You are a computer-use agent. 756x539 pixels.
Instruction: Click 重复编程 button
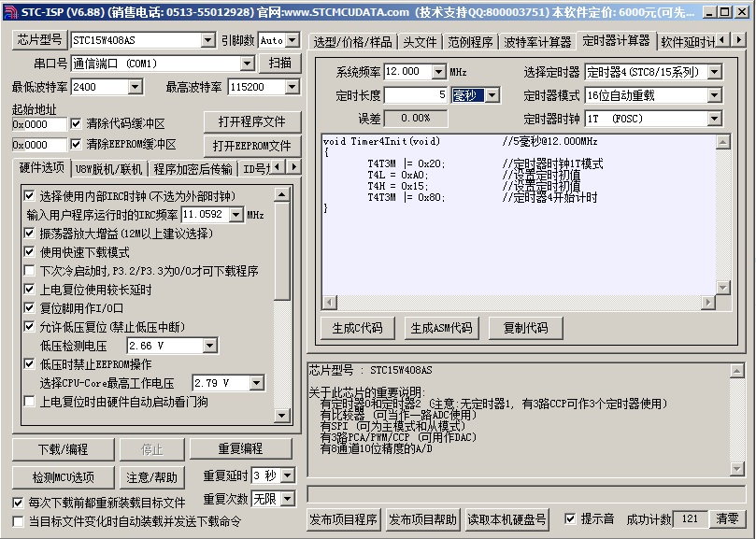coord(240,448)
